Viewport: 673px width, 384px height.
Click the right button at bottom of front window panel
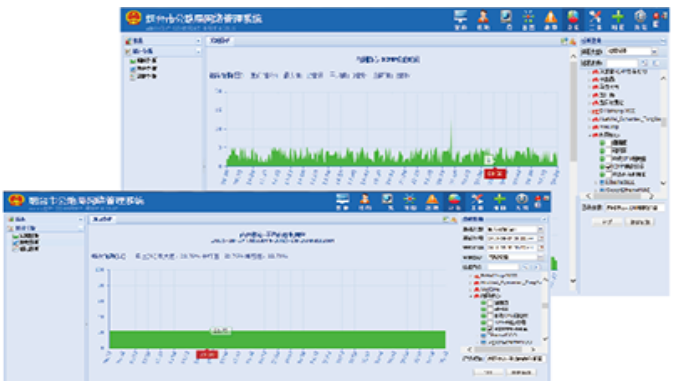(521, 372)
